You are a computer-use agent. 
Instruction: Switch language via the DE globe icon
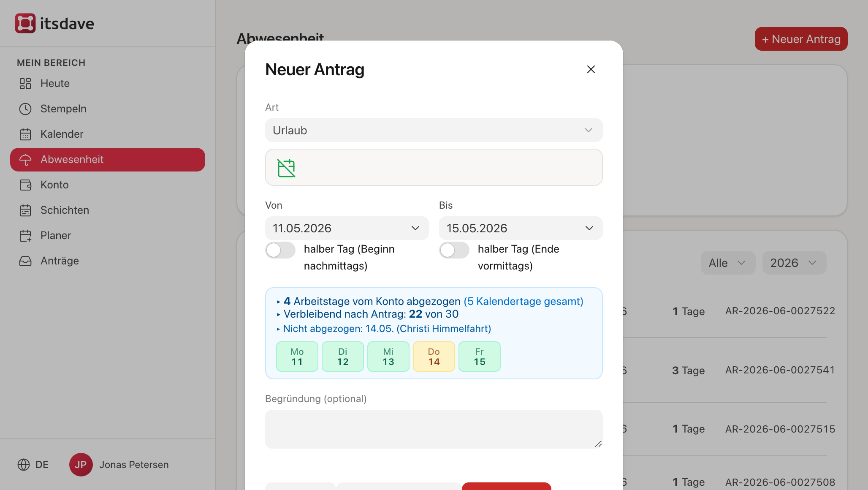(24, 465)
